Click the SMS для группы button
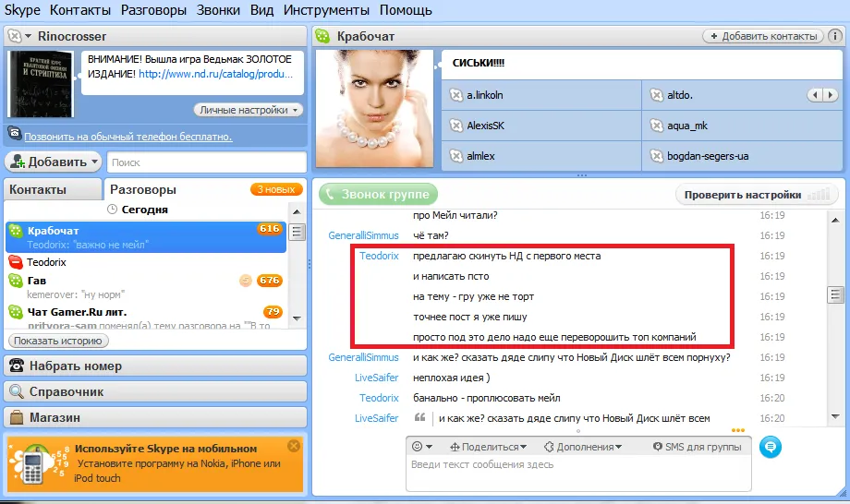850x504 pixels. click(x=697, y=447)
